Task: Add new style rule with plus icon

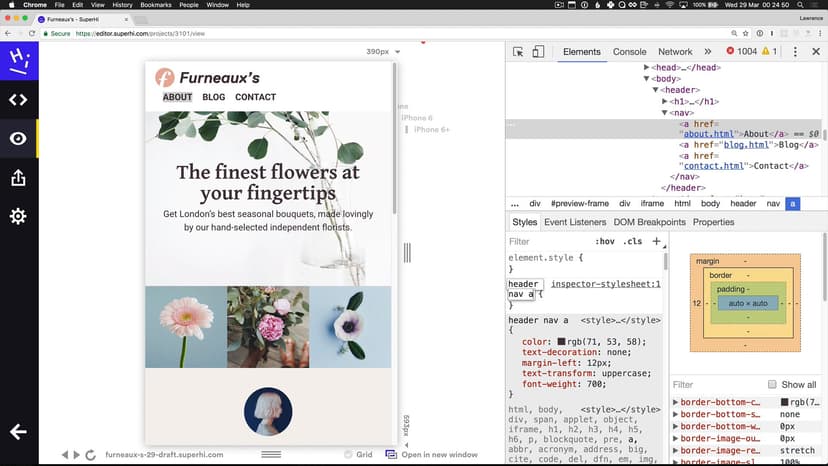Action: (x=656, y=241)
